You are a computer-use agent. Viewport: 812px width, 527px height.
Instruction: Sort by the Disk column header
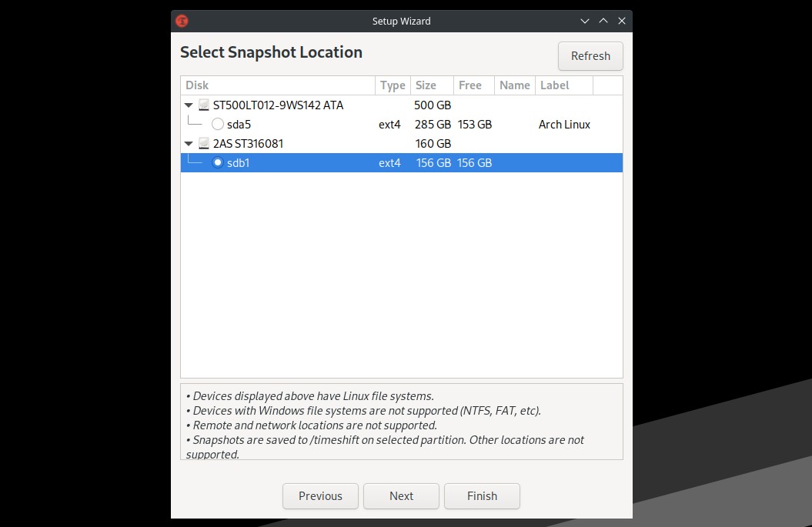278,85
